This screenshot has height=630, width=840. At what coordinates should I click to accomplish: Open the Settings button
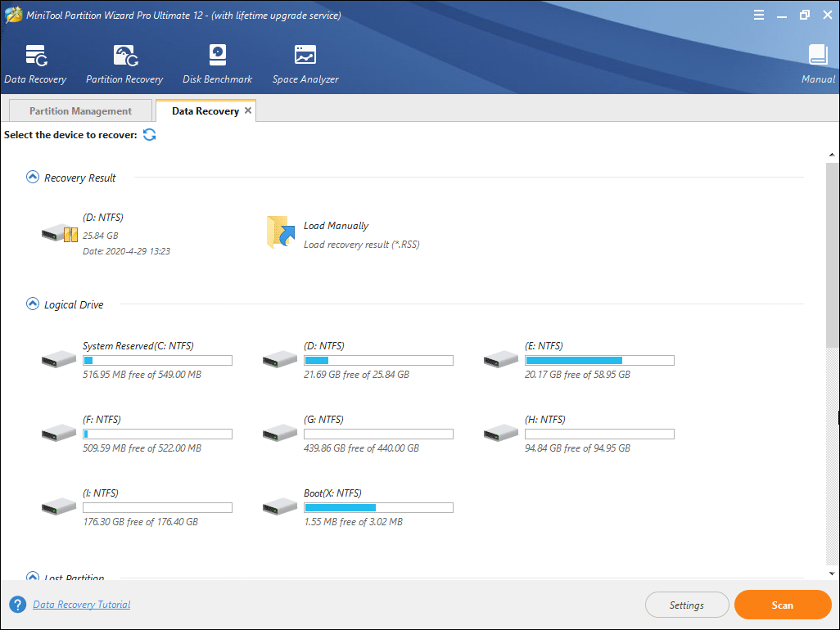tap(687, 605)
